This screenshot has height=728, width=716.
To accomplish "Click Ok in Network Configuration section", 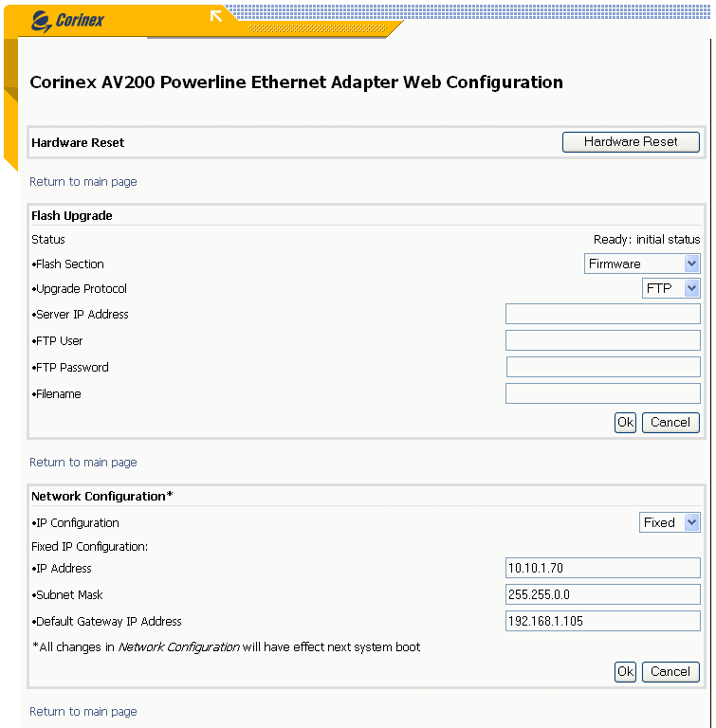I will [x=625, y=672].
